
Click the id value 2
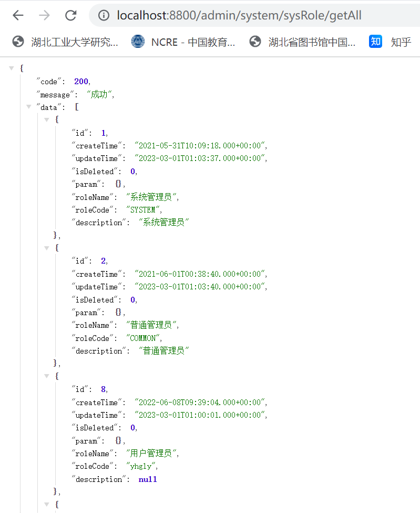(103, 261)
